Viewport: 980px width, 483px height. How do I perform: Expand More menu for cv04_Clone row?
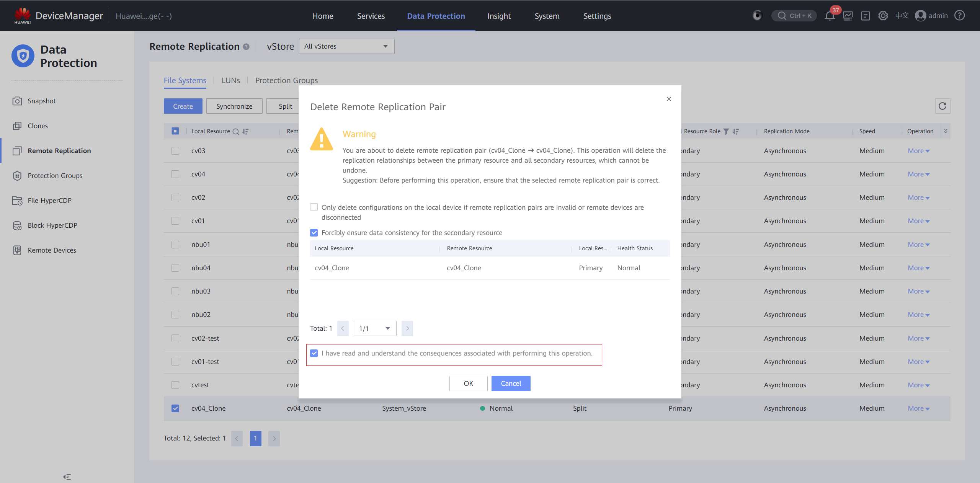[x=918, y=408]
